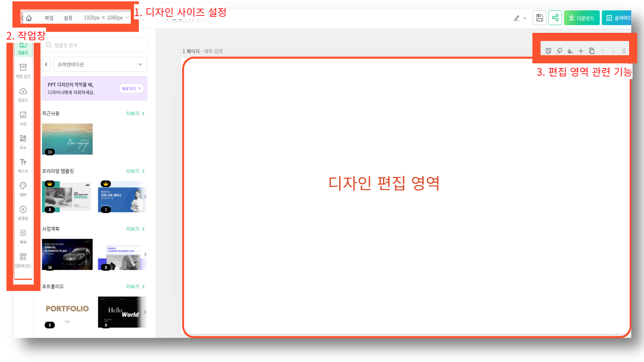Open the 파일 menu
This screenshot has height=362, width=644.
point(49,18)
